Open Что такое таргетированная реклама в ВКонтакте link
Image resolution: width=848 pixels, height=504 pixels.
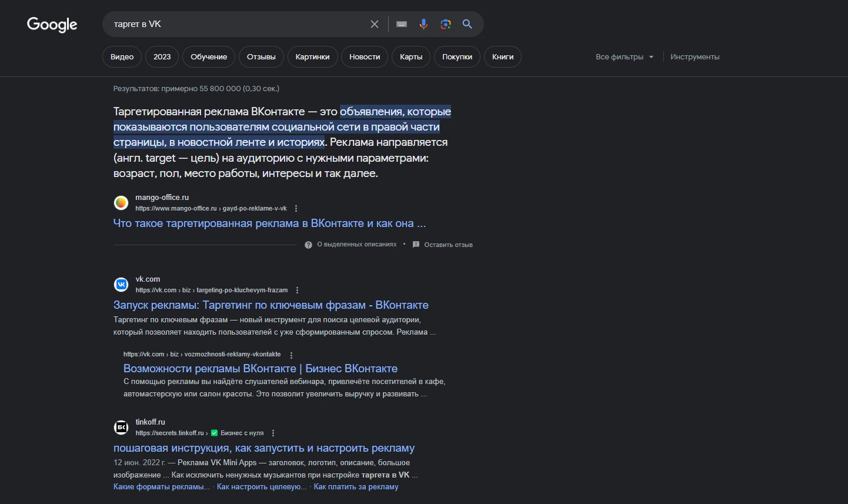point(269,223)
